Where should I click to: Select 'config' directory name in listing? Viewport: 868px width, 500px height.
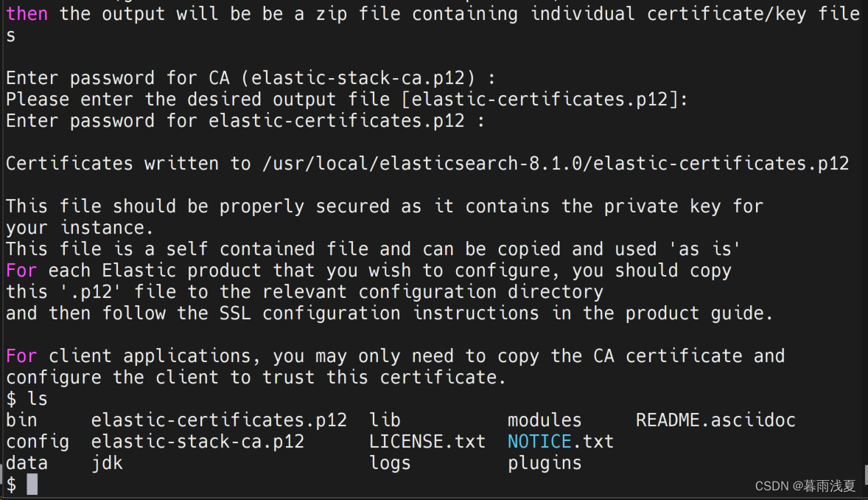(x=38, y=442)
